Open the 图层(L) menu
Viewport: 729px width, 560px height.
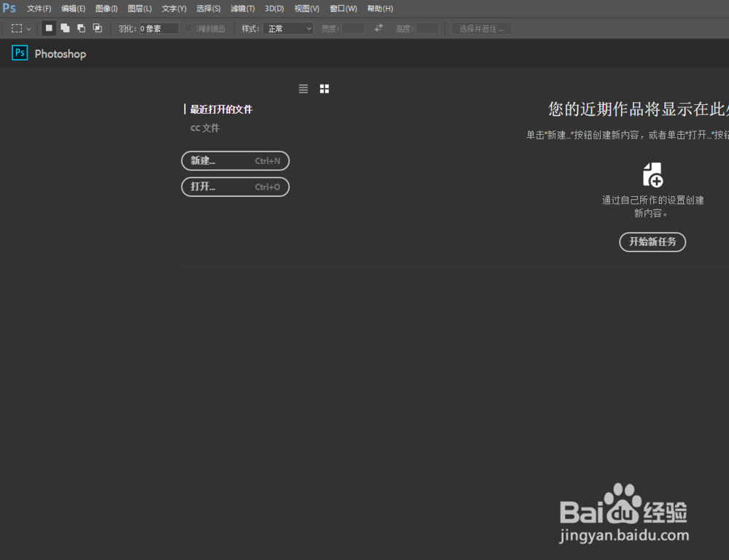point(139,8)
